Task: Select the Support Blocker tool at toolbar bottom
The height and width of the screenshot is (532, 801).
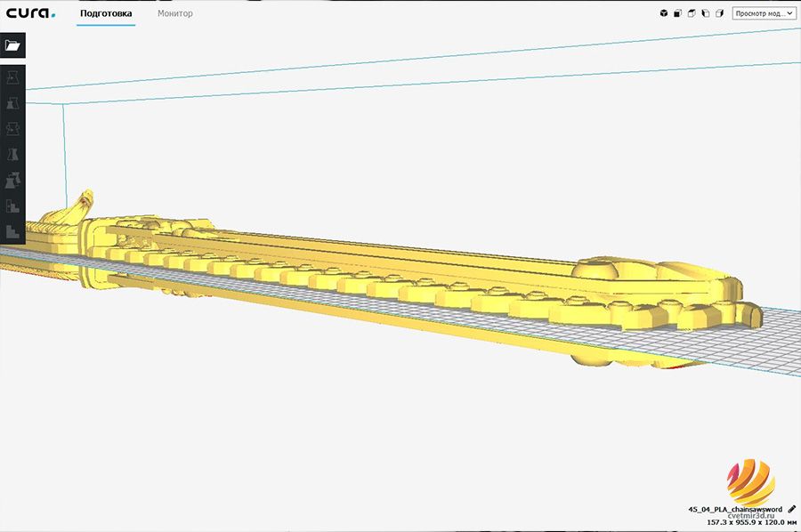Action: click(x=12, y=231)
